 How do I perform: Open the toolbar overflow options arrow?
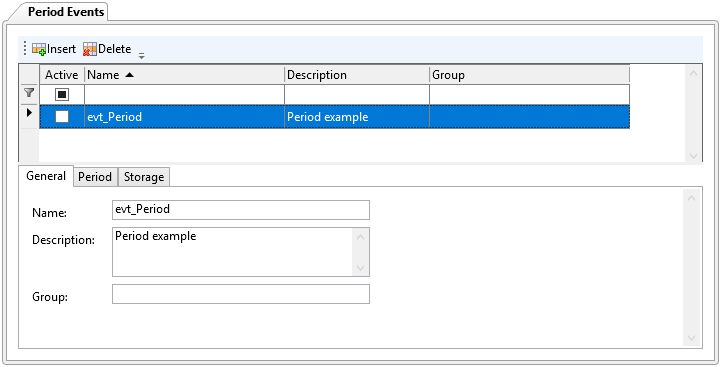pyautogui.click(x=141, y=56)
